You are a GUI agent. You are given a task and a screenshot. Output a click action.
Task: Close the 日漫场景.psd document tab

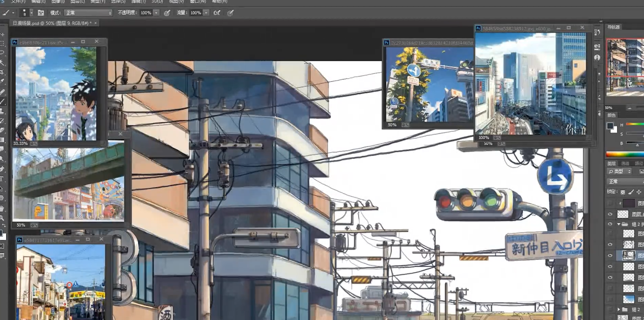coord(96,23)
